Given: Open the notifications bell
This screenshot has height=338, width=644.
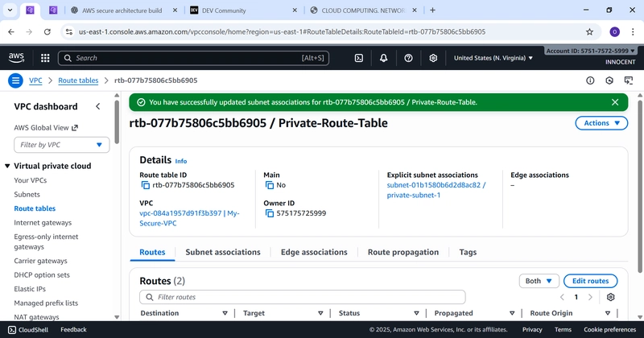Looking at the screenshot, I should (x=383, y=58).
